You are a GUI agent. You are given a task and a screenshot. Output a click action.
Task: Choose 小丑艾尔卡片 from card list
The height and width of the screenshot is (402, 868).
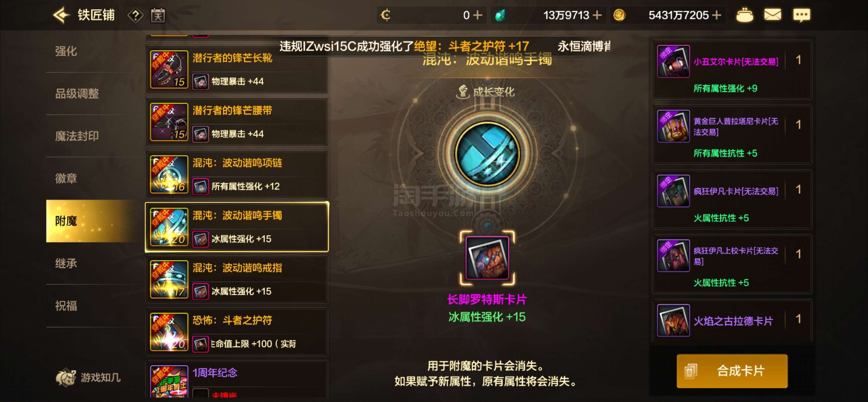[732, 70]
